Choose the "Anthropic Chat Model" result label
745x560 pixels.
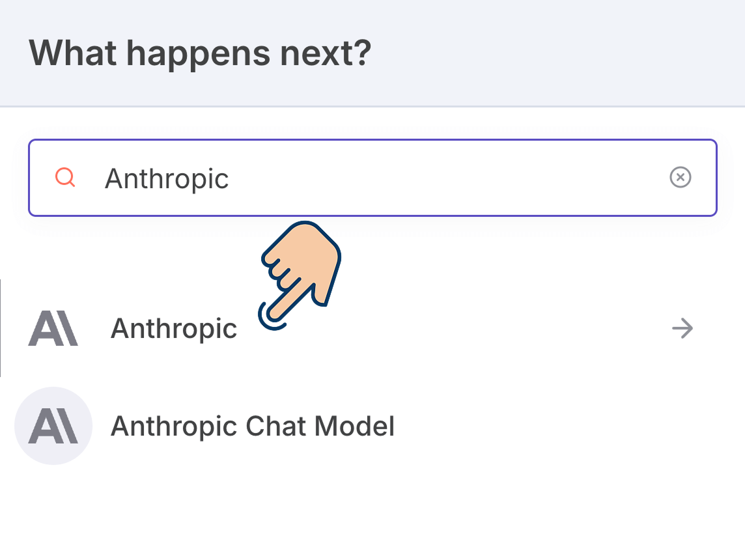click(253, 426)
